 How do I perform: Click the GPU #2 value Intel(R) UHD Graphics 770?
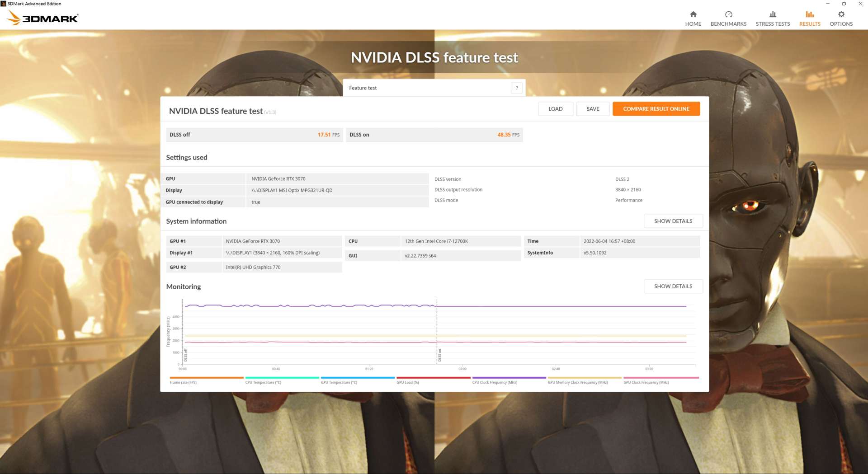point(253,268)
